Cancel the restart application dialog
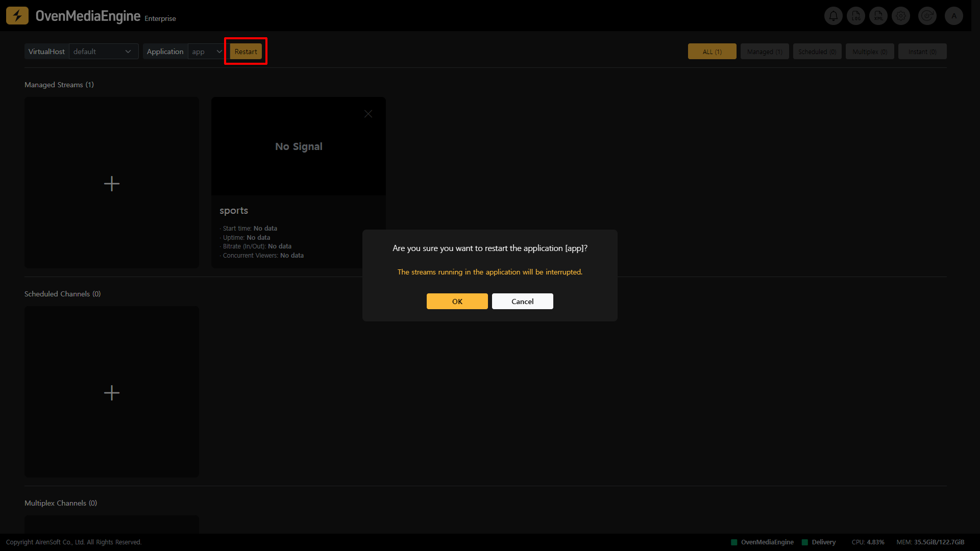This screenshot has width=980, height=551. [x=522, y=302]
